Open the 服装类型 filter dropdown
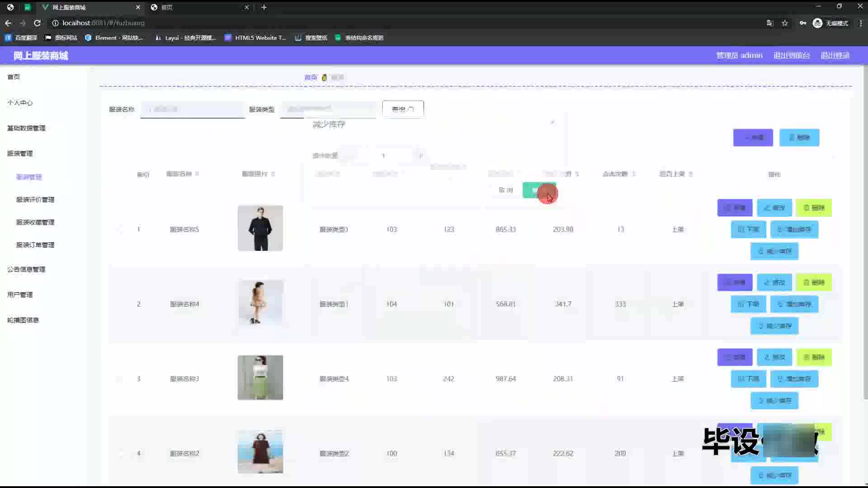This screenshot has width=868, height=488. [328, 109]
